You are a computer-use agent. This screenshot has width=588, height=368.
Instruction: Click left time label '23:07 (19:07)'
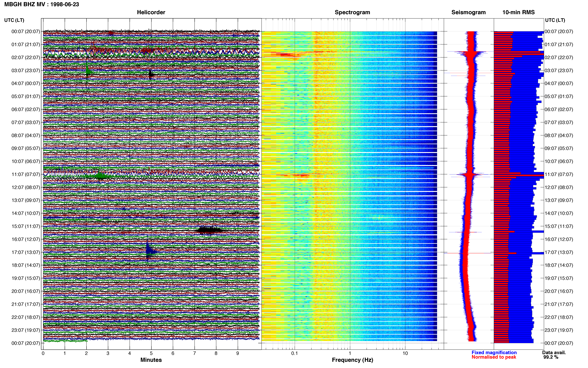[x=26, y=330]
